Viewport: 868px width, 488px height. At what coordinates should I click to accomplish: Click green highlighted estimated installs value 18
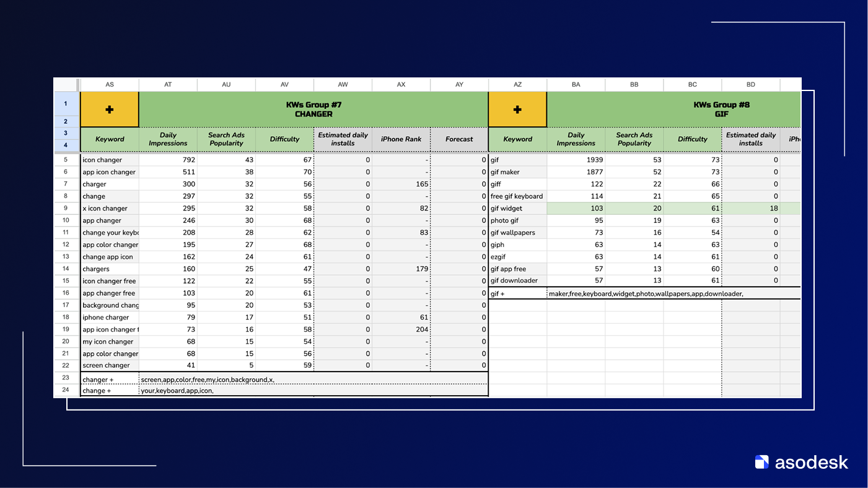tap(750, 209)
